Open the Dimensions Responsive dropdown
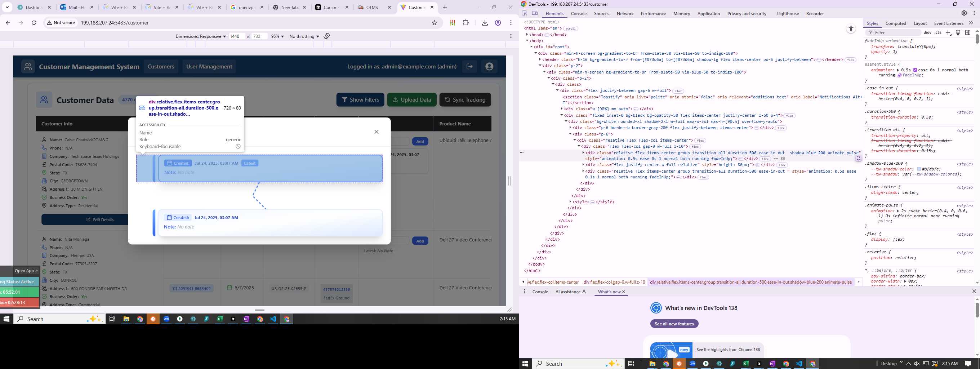Screen dimensions: 980x369 200,36
